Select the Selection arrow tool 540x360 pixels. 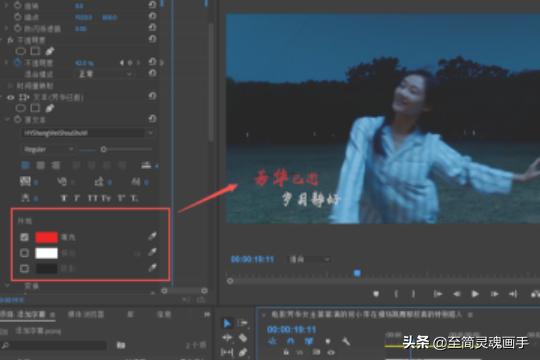click(227, 323)
